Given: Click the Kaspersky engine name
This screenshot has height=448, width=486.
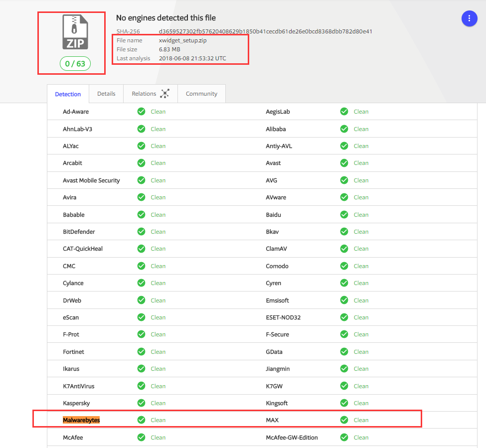Looking at the screenshot, I should pos(76,403).
